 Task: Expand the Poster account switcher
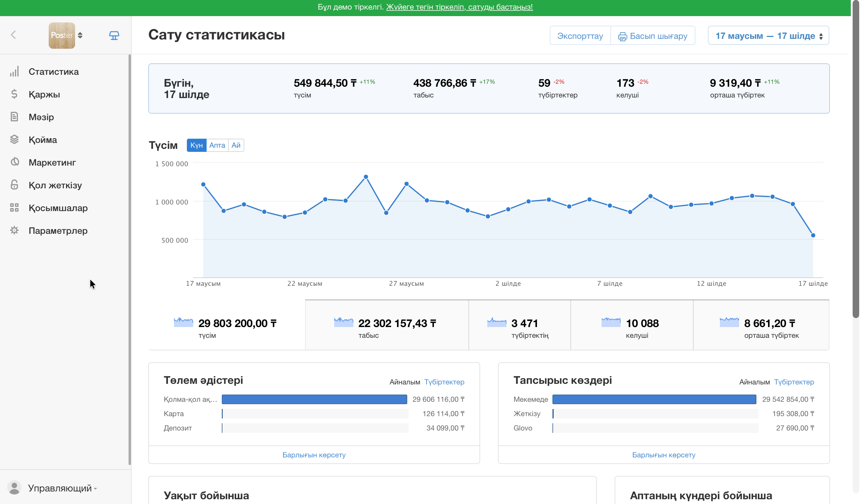65,36
